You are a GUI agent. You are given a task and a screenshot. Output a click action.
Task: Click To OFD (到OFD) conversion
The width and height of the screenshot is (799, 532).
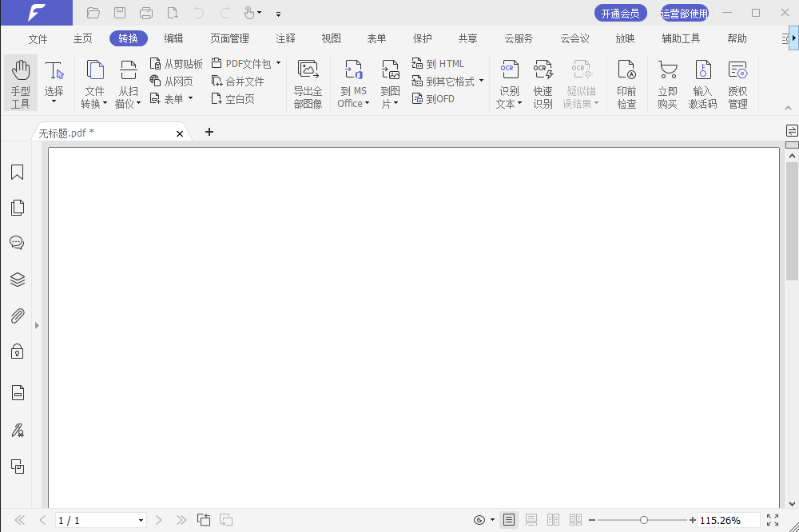pos(433,99)
